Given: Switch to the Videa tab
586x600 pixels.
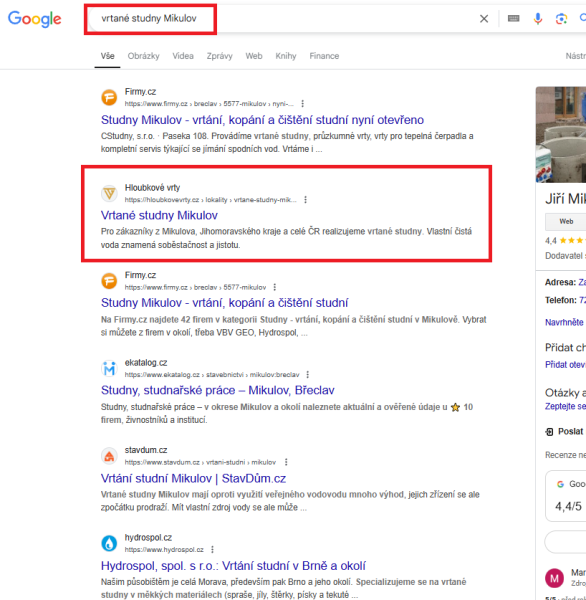Looking at the screenshot, I should tap(183, 56).
